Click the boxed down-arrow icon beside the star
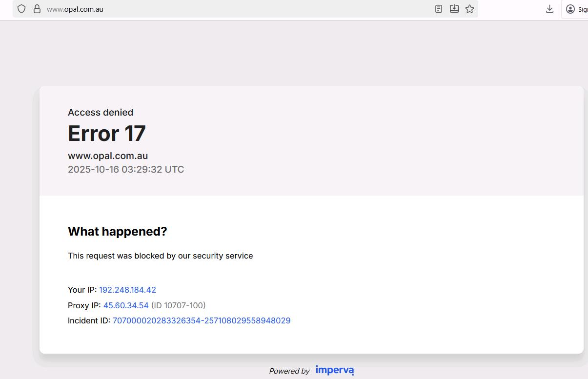Screen dimensions: 588x379 (x=454, y=9)
